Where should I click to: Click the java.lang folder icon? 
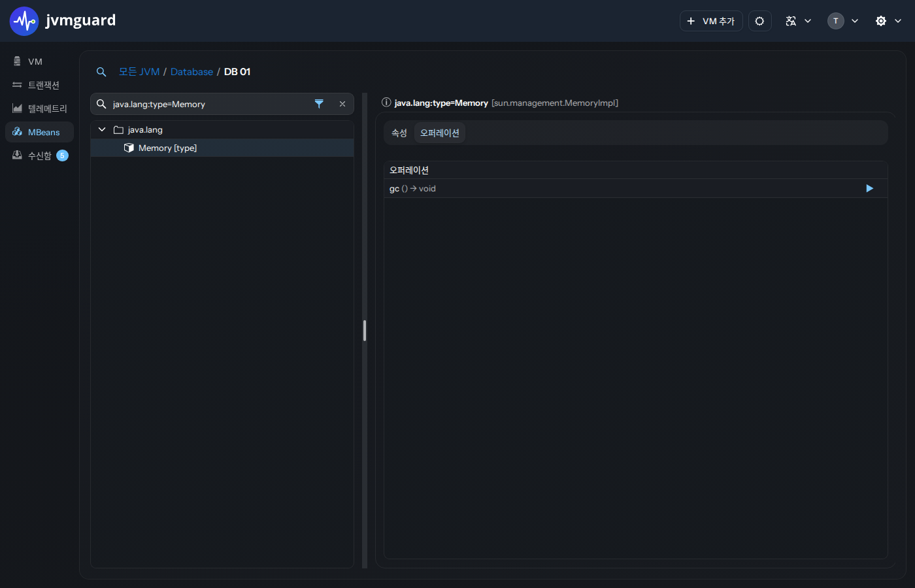(118, 130)
